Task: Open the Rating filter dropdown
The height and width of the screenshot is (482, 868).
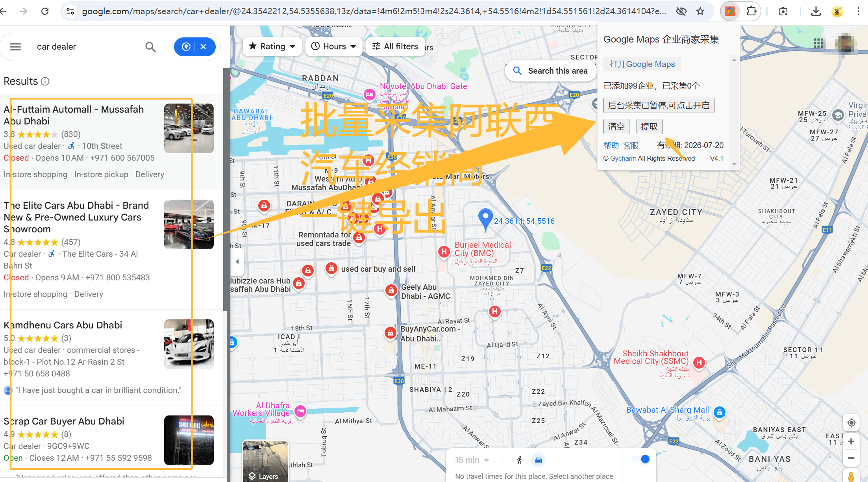Action: (x=272, y=46)
